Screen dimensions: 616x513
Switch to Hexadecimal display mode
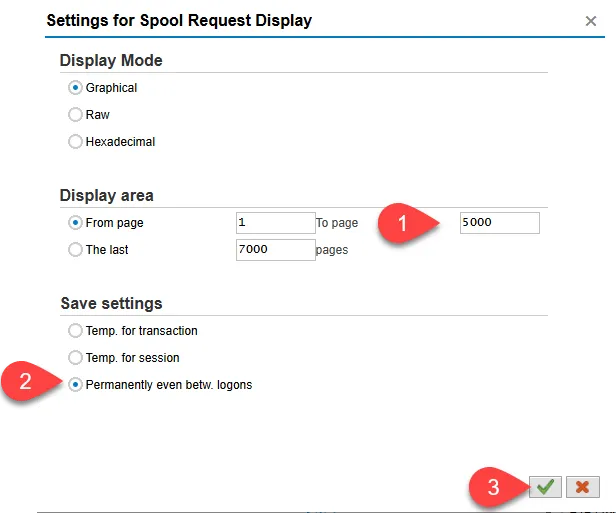click(x=75, y=142)
